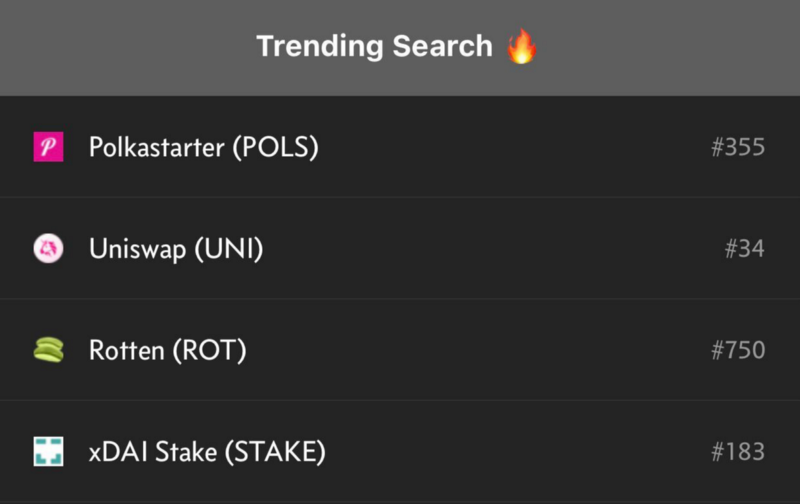This screenshot has height=504, width=800.
Task: Click the #183 rank for xDAI Stake
Action: 738,452
